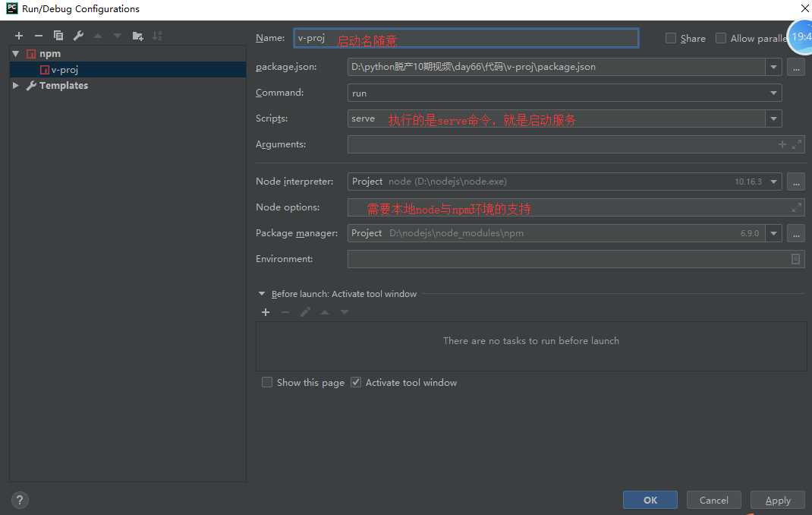This screenshot has height=515, width=812.
Task: Click the PyCharm window title icon
Action: 12,8
